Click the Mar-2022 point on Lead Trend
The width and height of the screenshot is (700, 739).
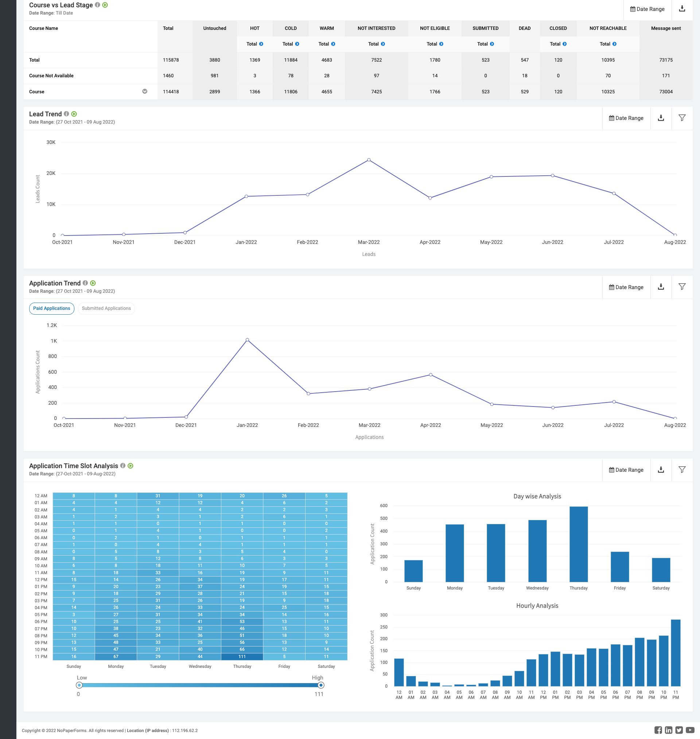click(369, 160)
